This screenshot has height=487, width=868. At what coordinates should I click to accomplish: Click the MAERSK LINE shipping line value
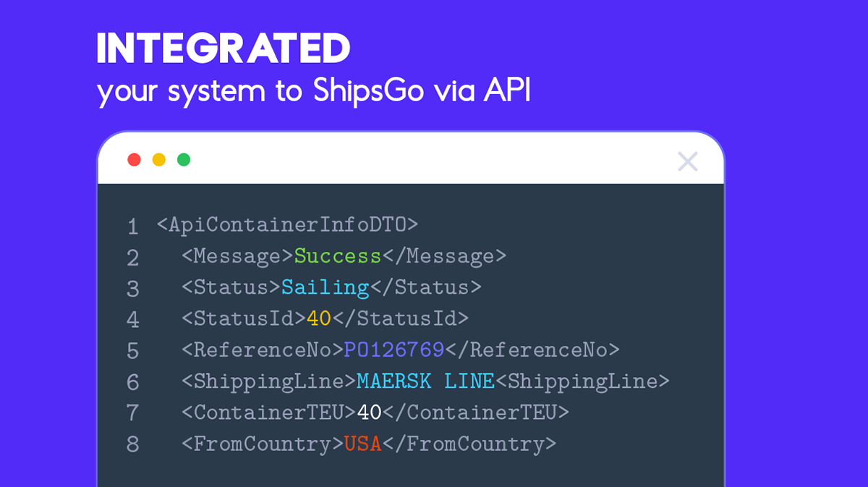coord(425,381)
